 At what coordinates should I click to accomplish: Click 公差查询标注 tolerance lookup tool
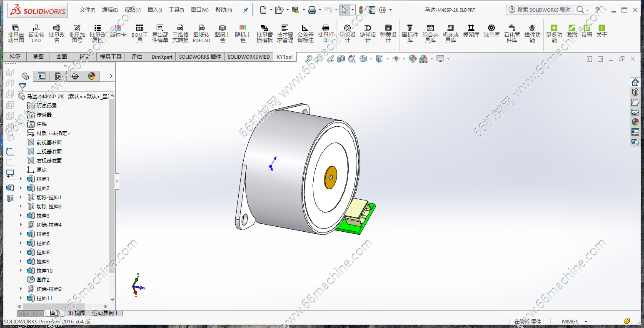tap(305, 33)
